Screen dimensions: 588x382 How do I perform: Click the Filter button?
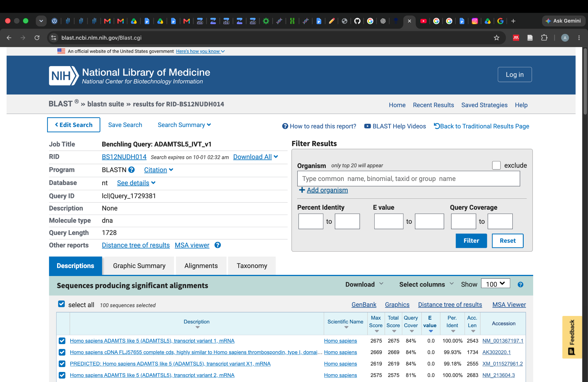pos(471,241)
